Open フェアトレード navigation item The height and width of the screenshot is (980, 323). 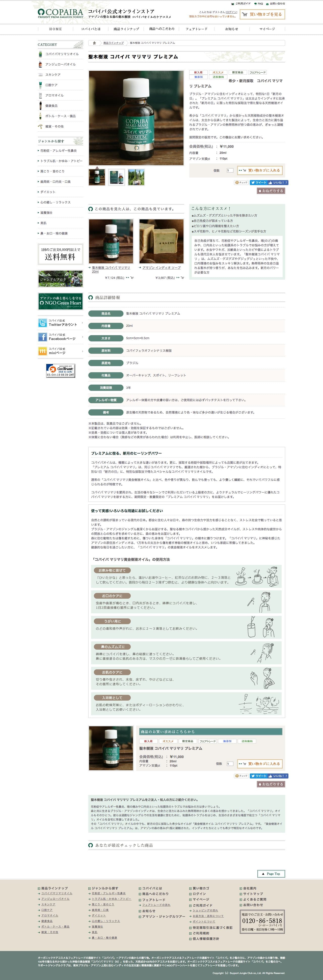pos(196,29)
